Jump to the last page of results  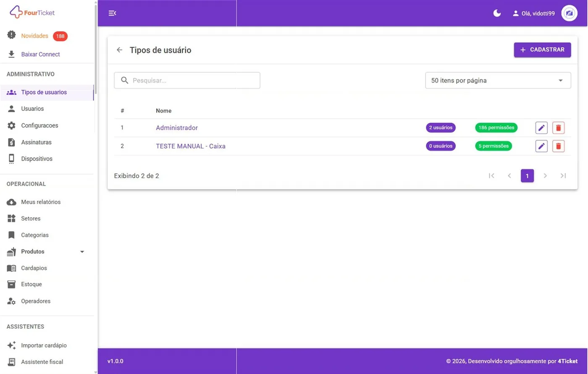coord(563,175)
